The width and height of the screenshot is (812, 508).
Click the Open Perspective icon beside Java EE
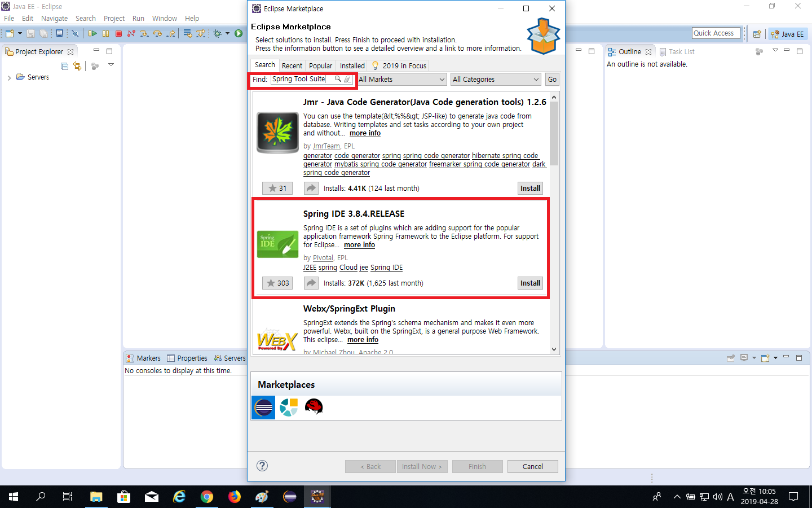757,34
